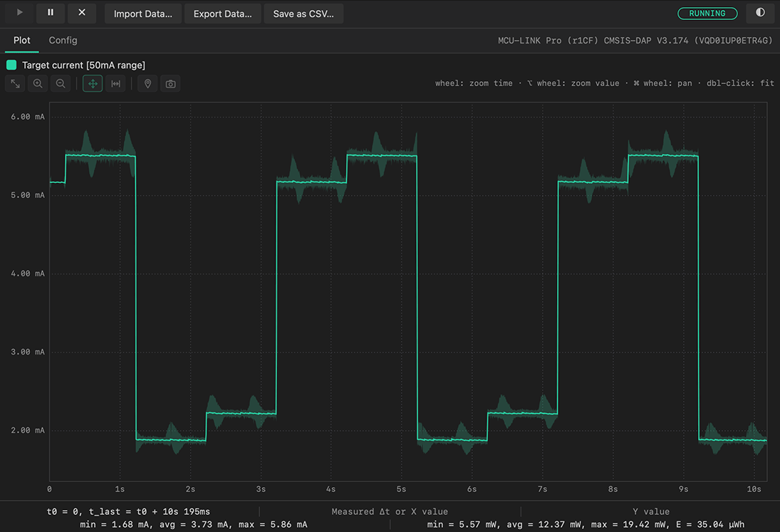Select the horizontal measure tool

pyautogui.click(x=115, y=83)
